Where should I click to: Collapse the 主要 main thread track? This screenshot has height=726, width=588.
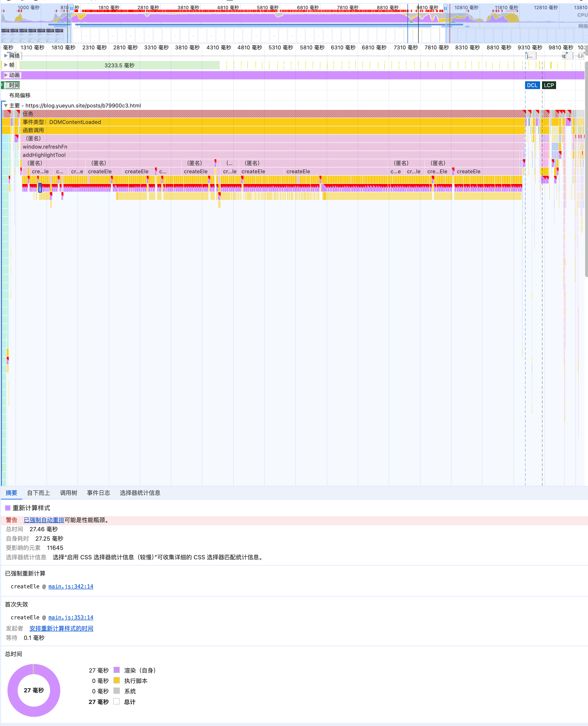pos(6,105)
